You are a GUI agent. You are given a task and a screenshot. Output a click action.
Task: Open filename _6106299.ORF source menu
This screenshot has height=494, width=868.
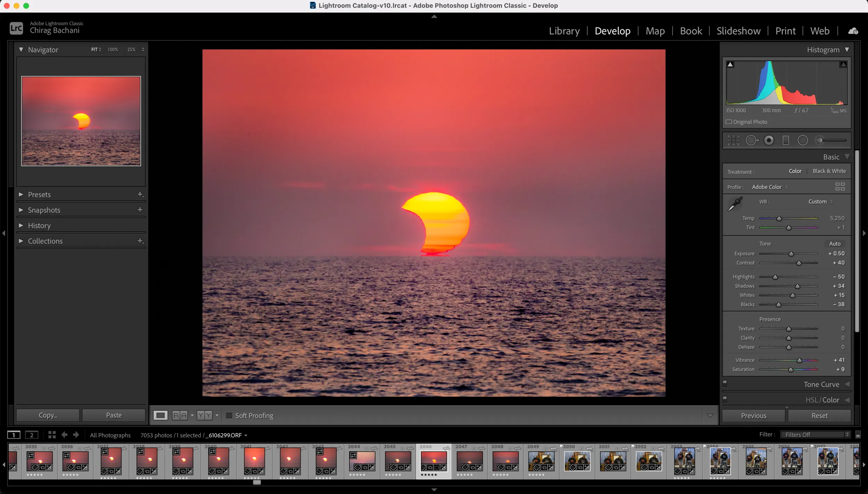226,435
